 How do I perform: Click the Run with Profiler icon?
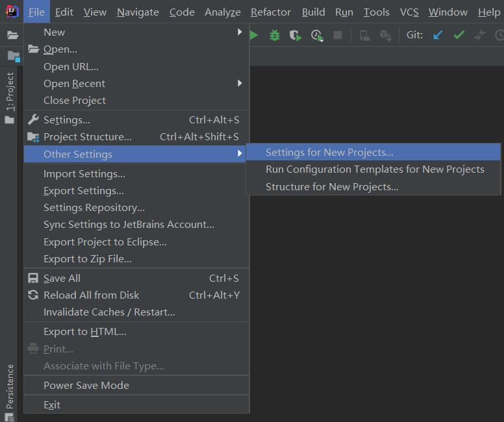(317, 35)
